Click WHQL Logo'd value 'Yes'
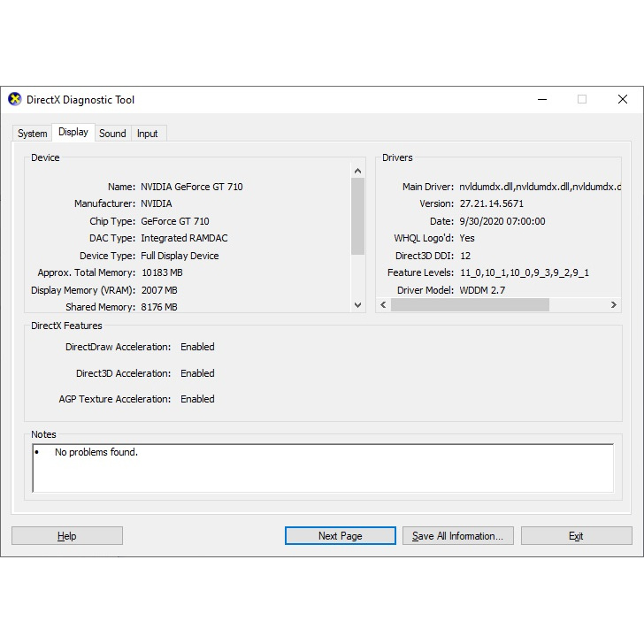Screen dimensions: 644x644 point(467,238)
